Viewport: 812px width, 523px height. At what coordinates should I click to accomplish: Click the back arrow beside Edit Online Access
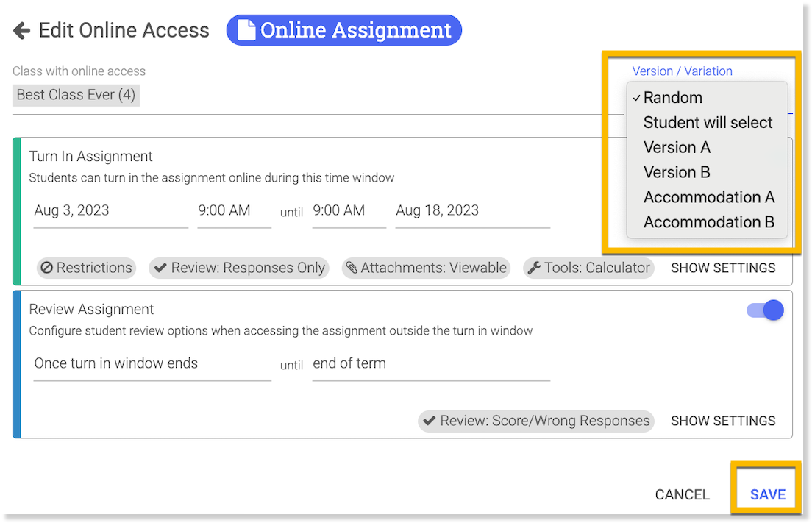(x=22, y=31)
